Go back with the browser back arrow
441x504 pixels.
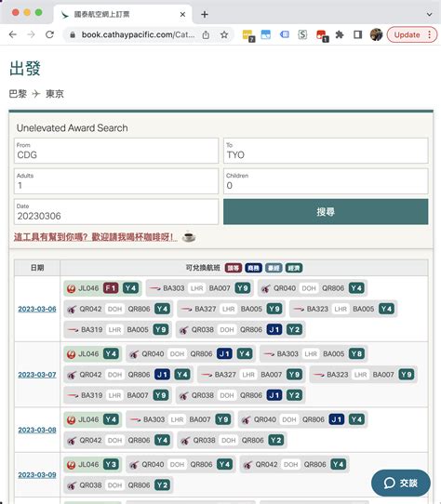pos(12,34)
